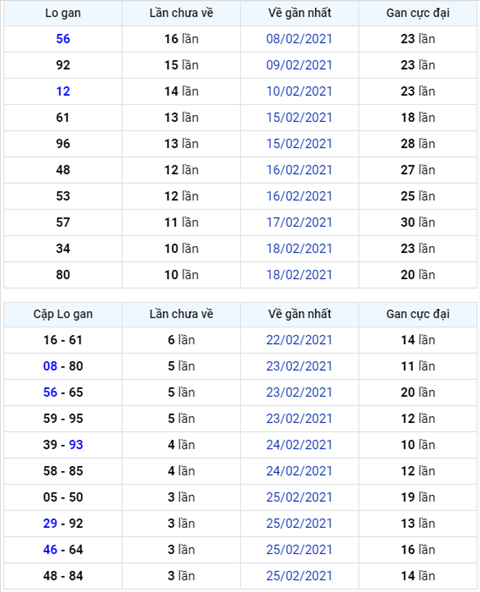This screenshot has height=592, width=480.
Task: Open the 25/02/2021 date for 48 - 84
Action: (299, 576)
